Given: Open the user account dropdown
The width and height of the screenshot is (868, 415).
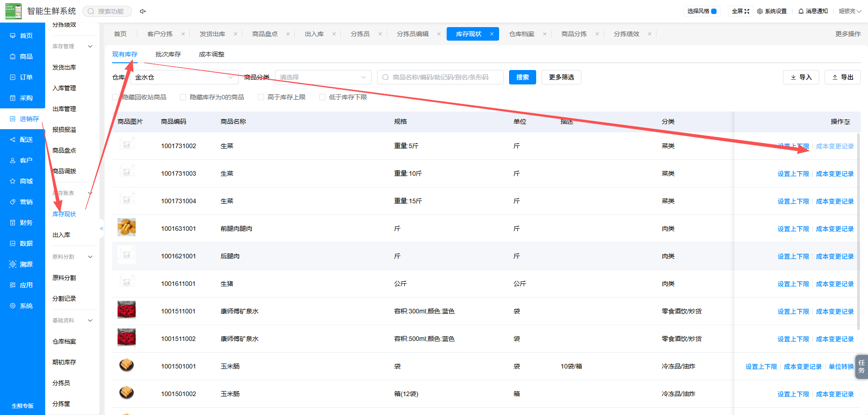Looking at the screenshot, I should click(x=850, y=11).
